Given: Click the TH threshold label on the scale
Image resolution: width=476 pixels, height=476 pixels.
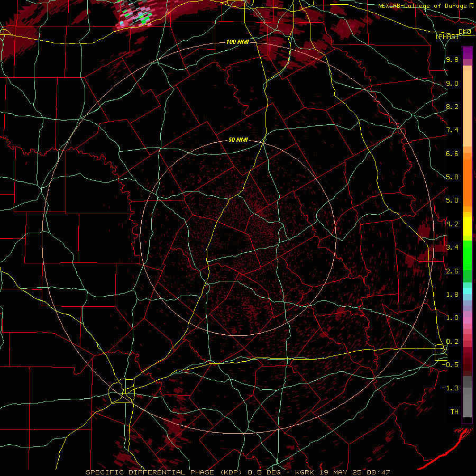Looking at the screenshot, I should pyautogui.click(x=454, y=411).
